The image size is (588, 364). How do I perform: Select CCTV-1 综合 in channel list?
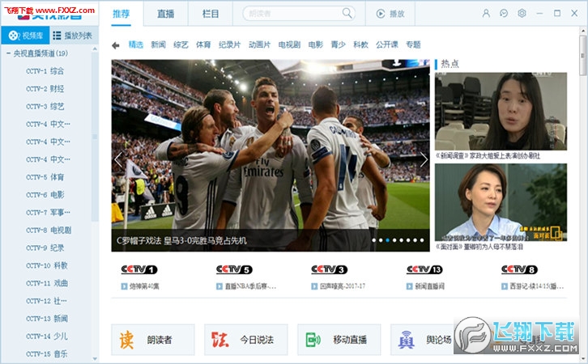[45, 71]
